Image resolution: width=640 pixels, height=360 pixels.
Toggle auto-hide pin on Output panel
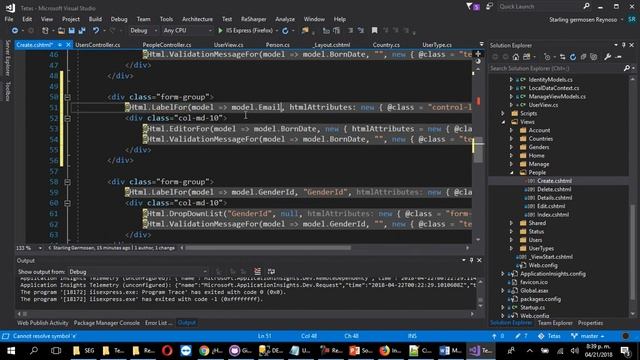pos(471,260)
